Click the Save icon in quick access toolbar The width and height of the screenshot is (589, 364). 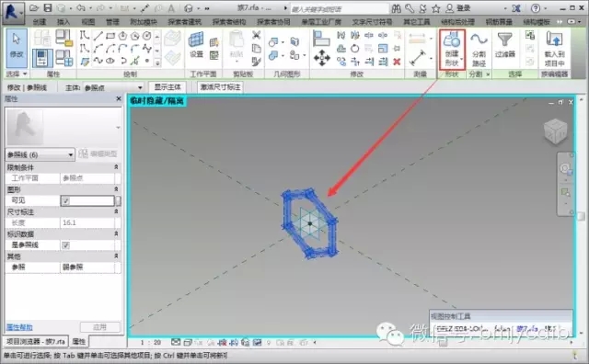[47, 8]
